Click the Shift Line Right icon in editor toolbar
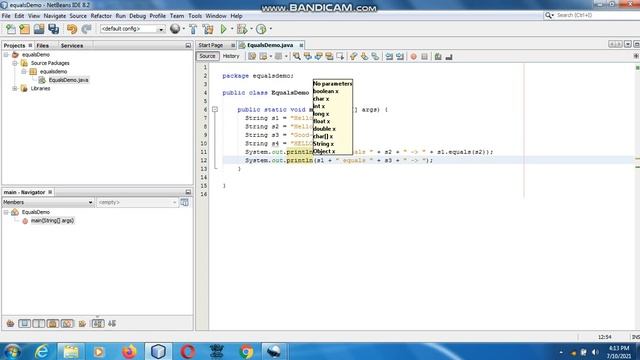 click(400, 56)
